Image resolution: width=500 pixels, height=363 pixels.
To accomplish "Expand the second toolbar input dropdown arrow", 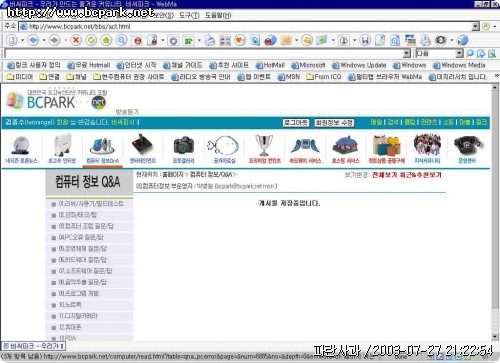I will [407, 53].
